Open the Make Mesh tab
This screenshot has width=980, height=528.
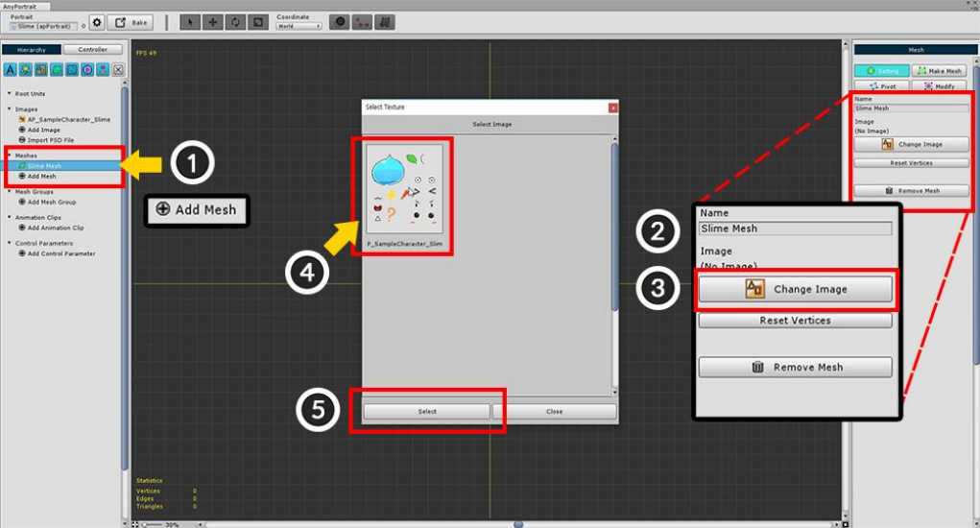(x=940, y=71)
